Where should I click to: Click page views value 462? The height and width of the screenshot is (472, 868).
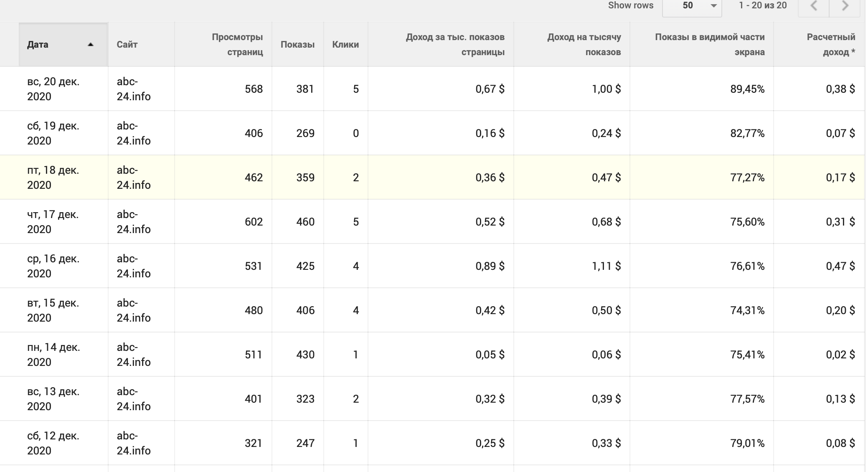[x=254, y=178]
